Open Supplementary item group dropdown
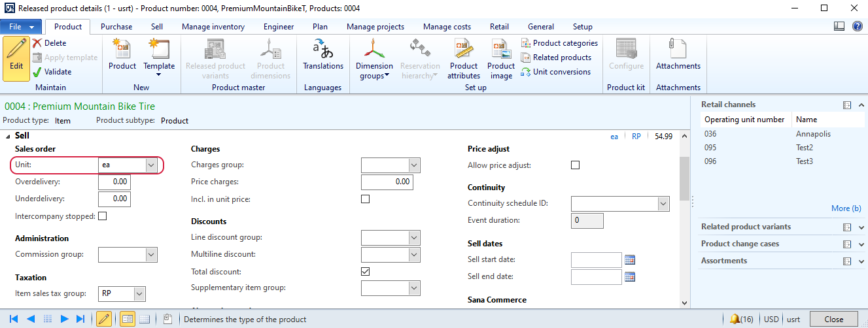The image size is (868, 328). (414, 287)
